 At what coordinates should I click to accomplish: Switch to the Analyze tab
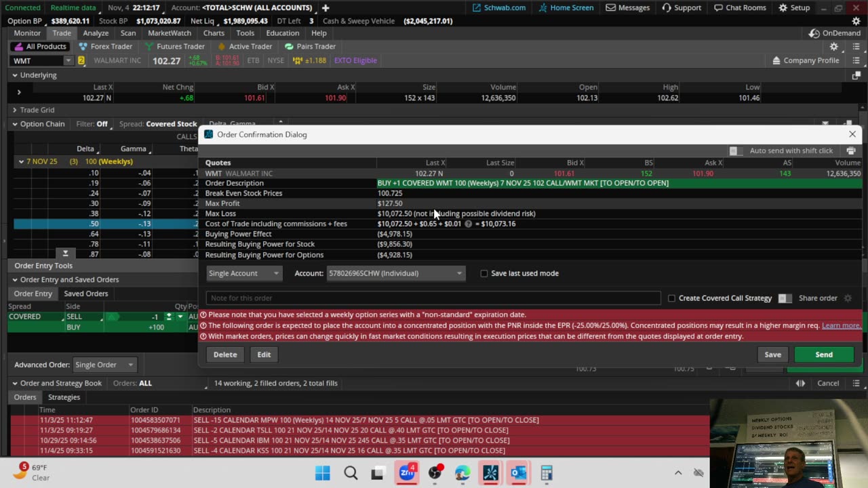click(96, 33)
